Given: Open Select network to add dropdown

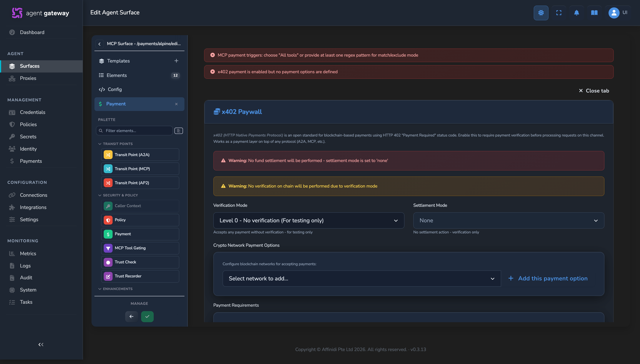Looking at the screenshot, I should [x=361, y=279].
